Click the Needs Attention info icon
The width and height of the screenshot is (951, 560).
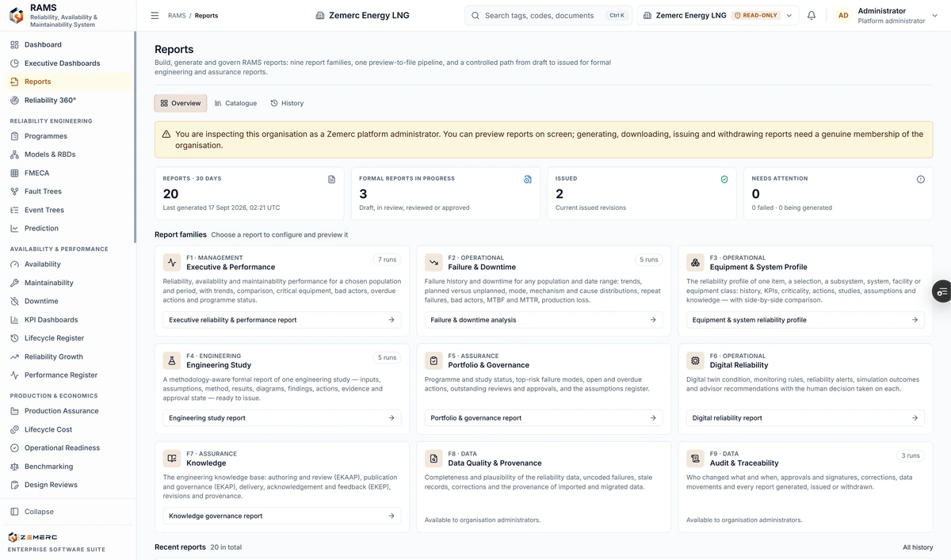pyautogui.click(x=921, y=180)
